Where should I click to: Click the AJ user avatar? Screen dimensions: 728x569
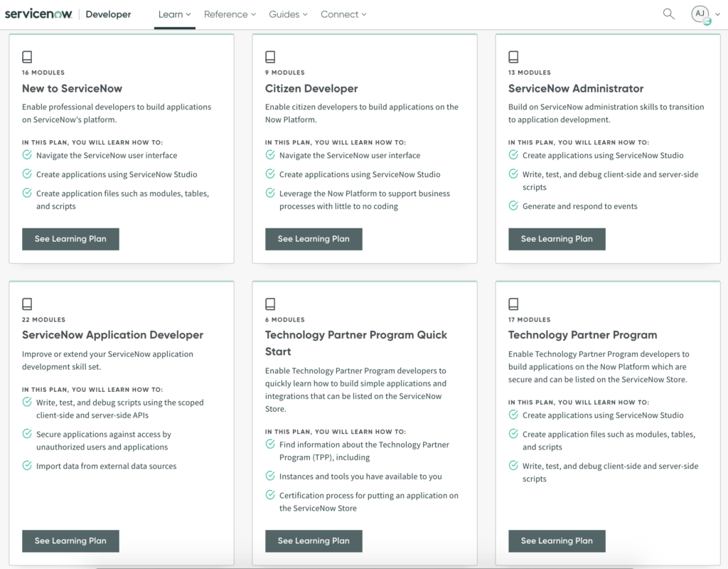point(700,14)
